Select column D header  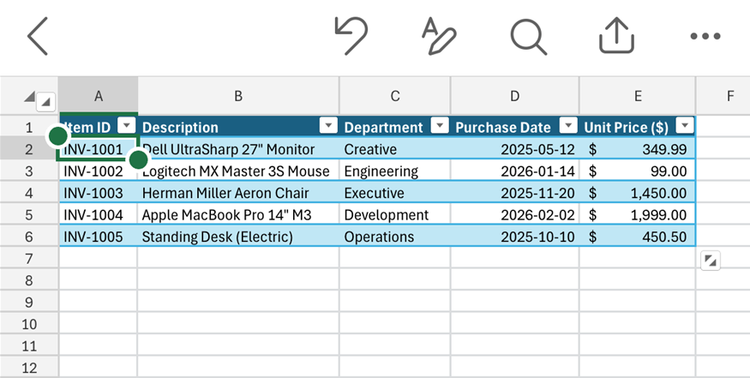click(x=515, y=96)
